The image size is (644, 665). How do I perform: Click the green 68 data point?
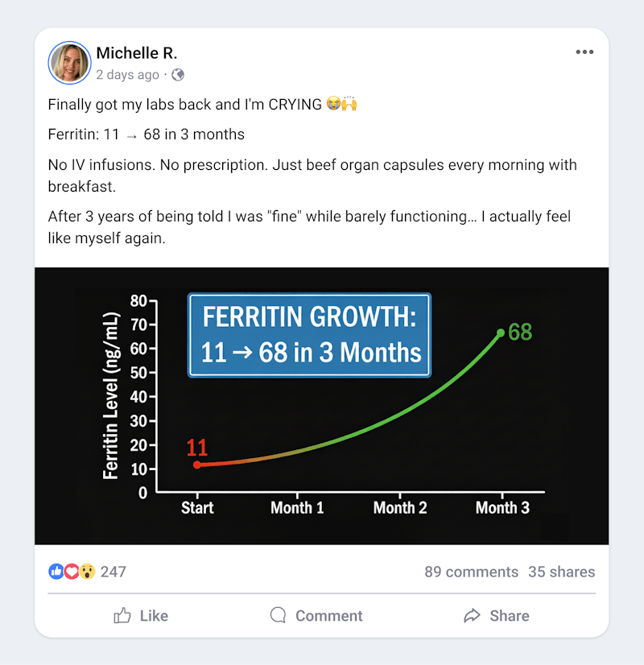click(501, 332)
